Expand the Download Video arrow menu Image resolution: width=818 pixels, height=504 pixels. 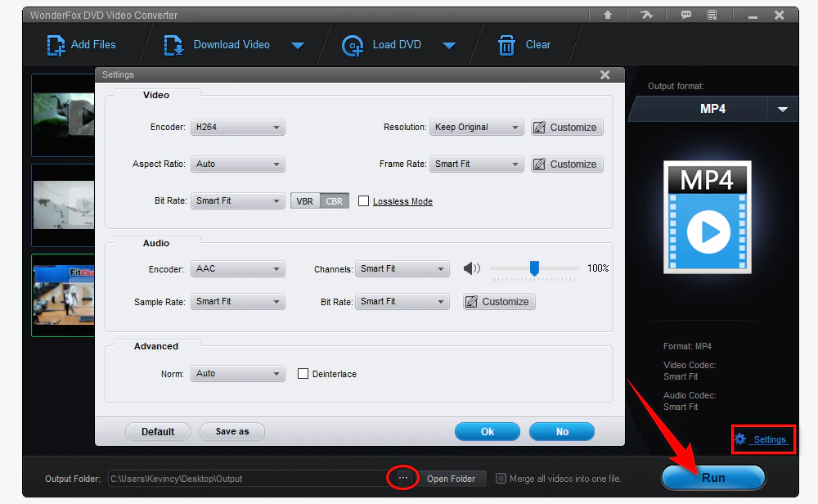[x=298, y=45]
